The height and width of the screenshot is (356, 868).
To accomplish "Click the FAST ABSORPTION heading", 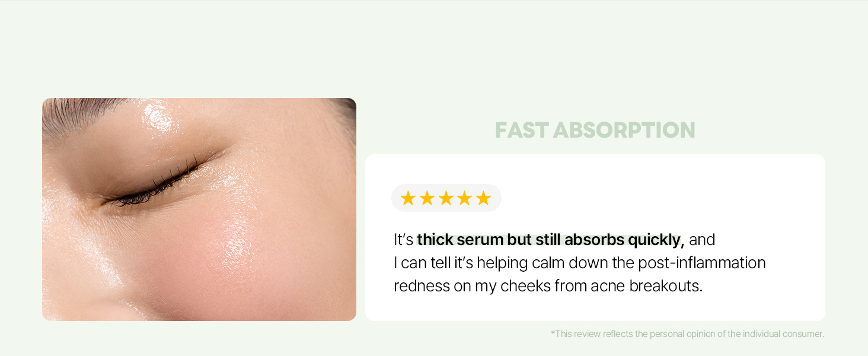I will 595,130.
